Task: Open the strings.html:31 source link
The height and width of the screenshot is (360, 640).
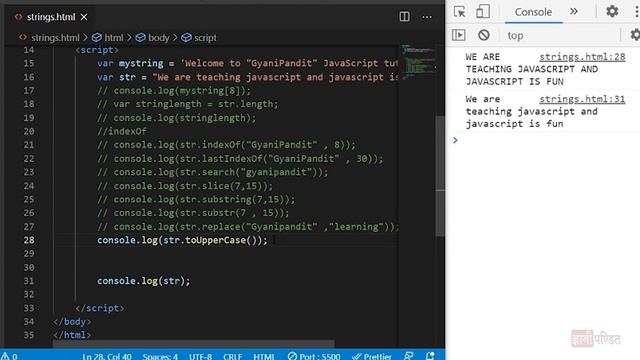Action: click(582, 99)
